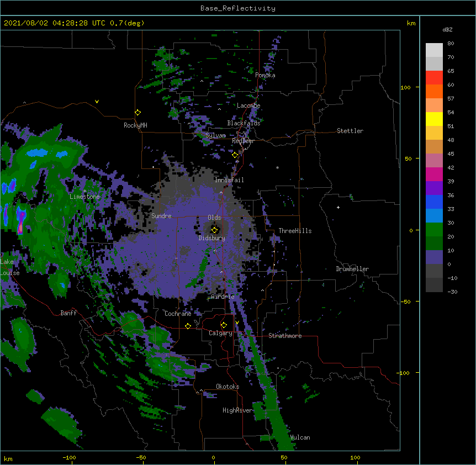Click the Airdrie city label
Screen dimensions: 476x465
pyautogui.click(x=223, y=297)
